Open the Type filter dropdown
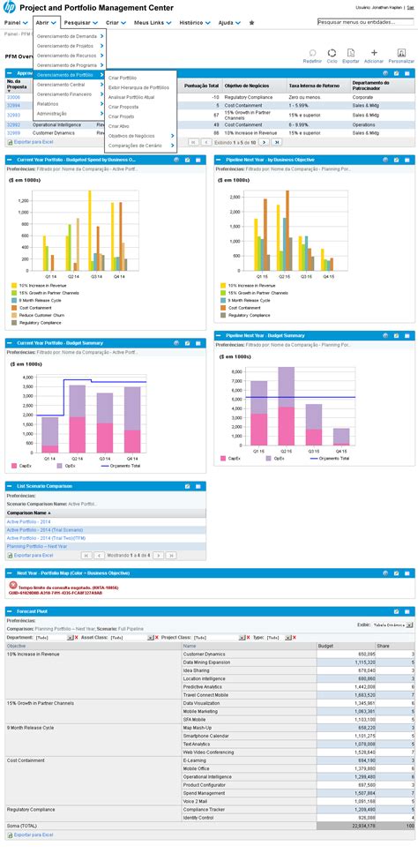This screenshot has width=418, height=868. (287, 638)
